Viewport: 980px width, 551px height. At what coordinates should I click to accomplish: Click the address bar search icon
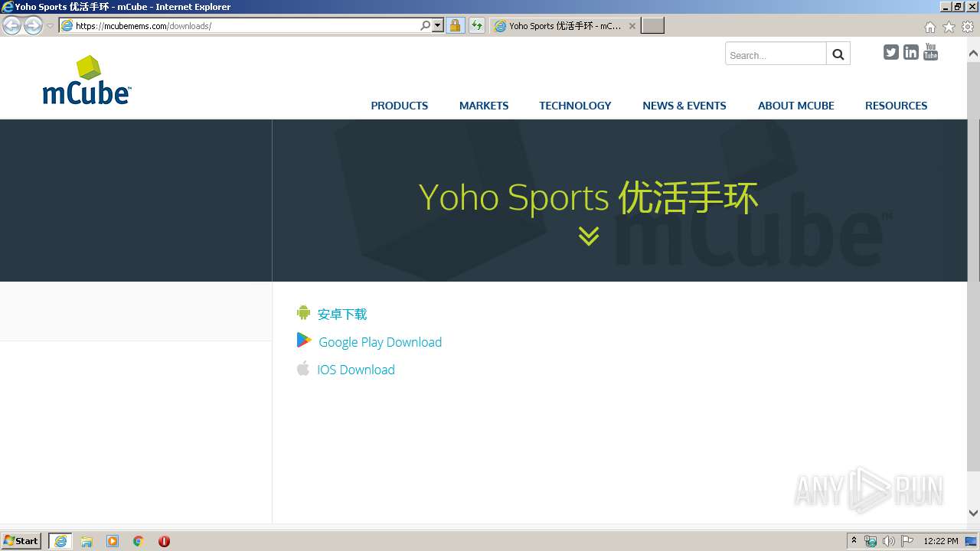pyautogui.click(x=426, y=26)
